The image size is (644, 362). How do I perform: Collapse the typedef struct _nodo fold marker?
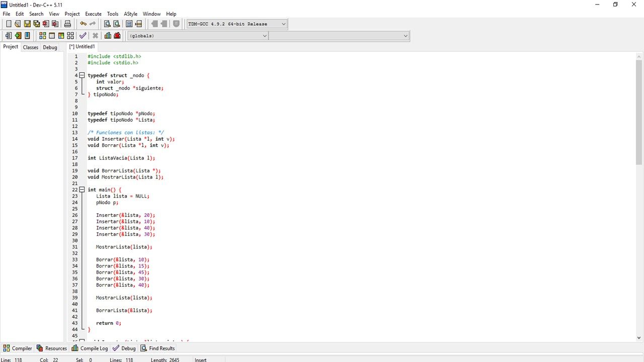(x=82, y=75)
